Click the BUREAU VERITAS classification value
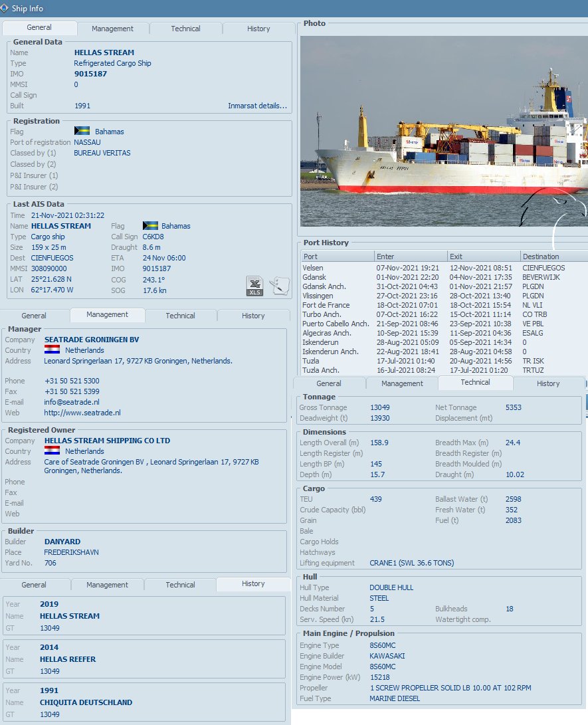Image resolution: width=588 pixels, height=725 pixels. point(102,153)
